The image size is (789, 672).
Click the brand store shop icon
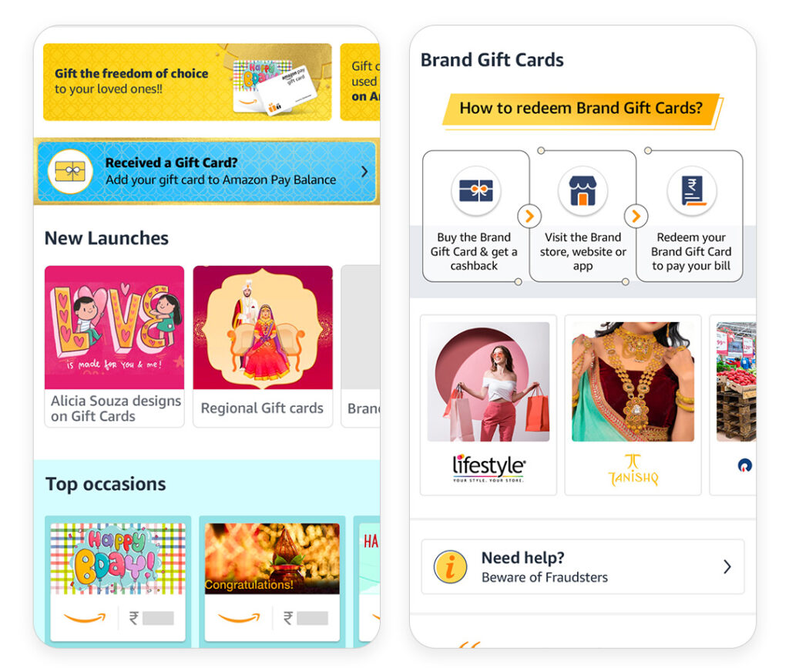[x=583, y=191]
